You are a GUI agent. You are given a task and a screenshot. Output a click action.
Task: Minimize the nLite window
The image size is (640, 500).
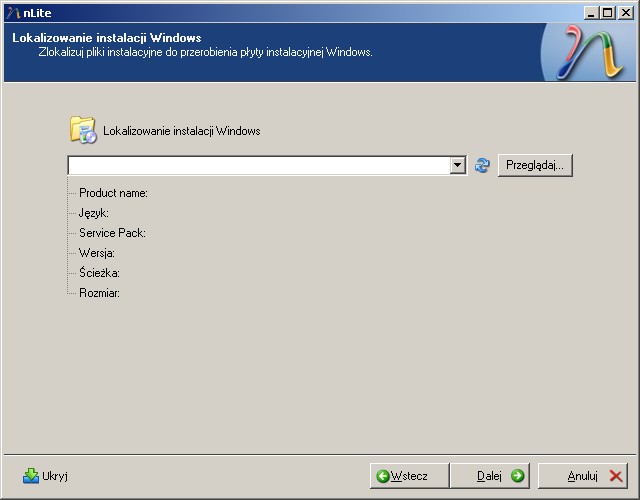[x=590, y=13]
